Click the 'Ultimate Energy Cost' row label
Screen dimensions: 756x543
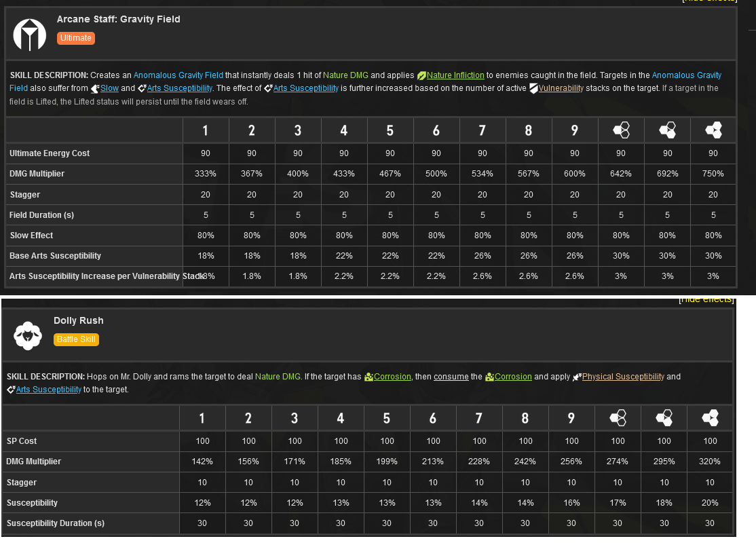50,153
